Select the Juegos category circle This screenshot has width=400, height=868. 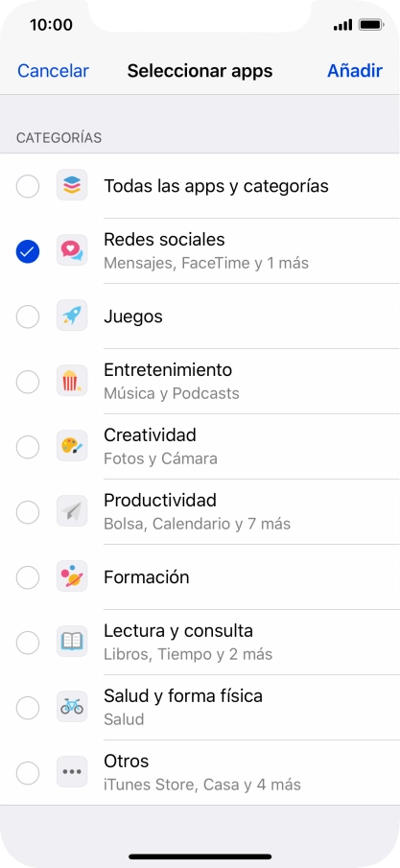(x=28, y=317)
